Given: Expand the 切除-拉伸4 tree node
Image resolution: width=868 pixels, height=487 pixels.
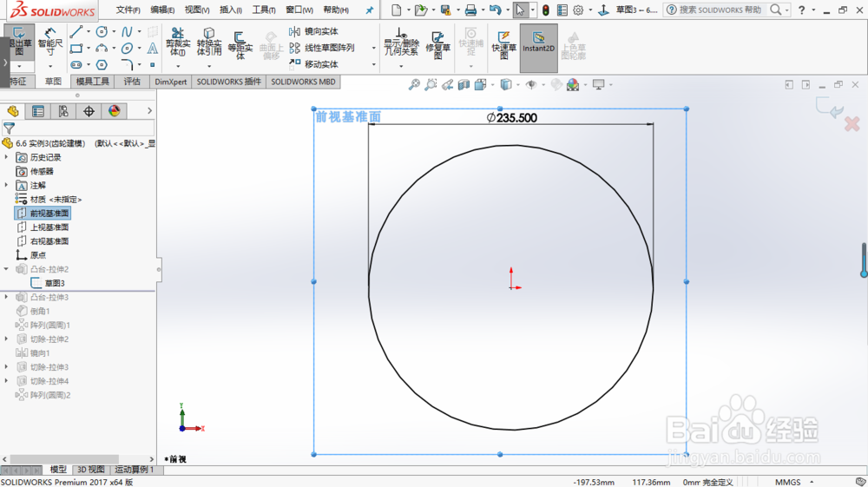Looking at the screenshot, I should click(x=7, y=381).
